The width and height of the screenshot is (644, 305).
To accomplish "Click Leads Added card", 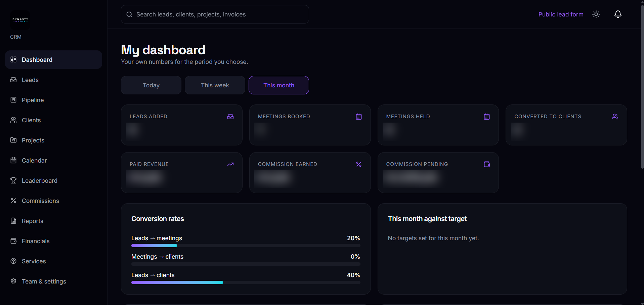I will click(x=182, y=125).
